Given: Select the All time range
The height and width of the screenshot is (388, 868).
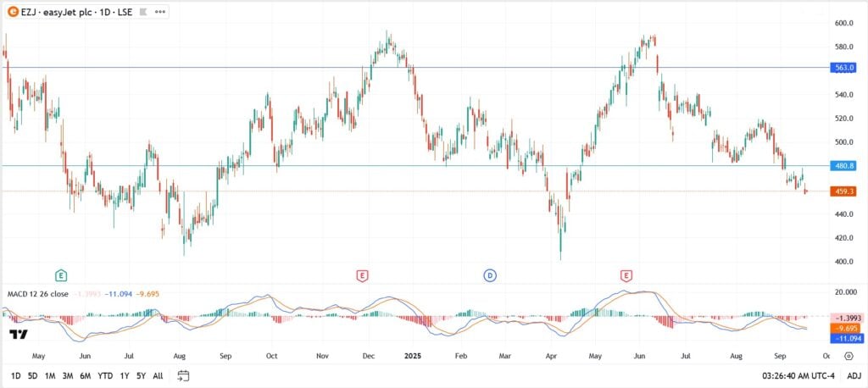Looking at the screenshot, I should click(158, 376).
